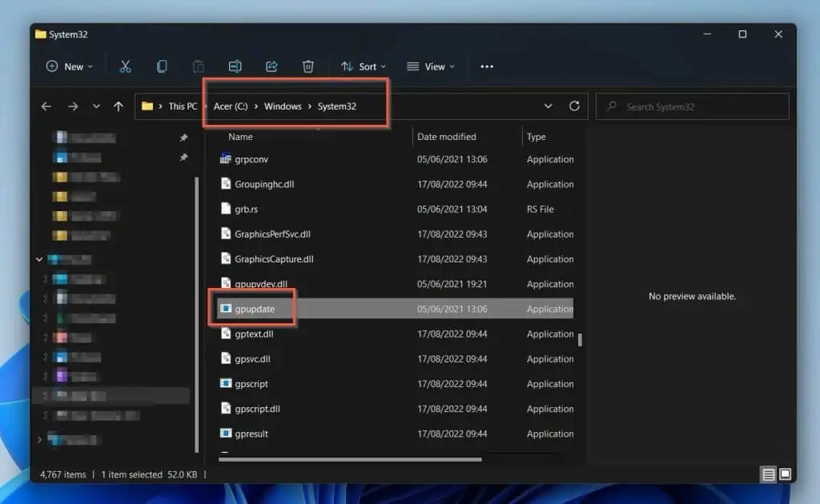820x504 pixels.
Task: Jump to Windows folder via breadcrumb
Action: click(x=282, y=106)
